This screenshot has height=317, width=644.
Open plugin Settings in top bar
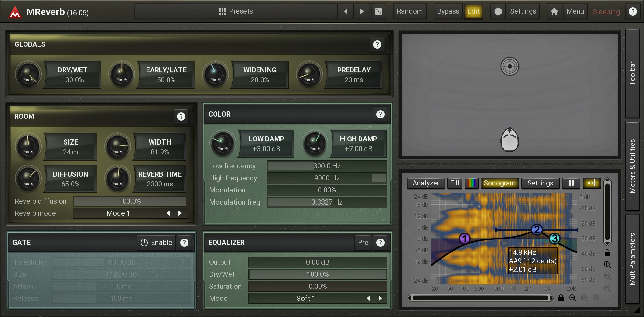523,11
